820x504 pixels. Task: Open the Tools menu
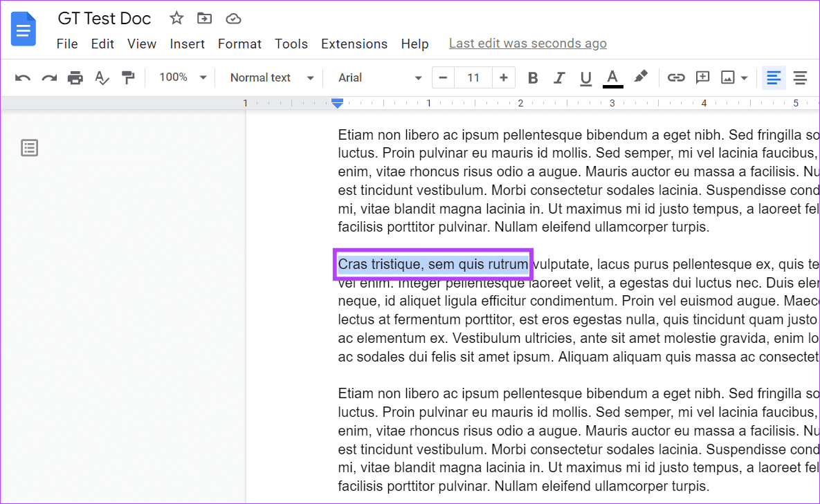(x=291, y=44)
